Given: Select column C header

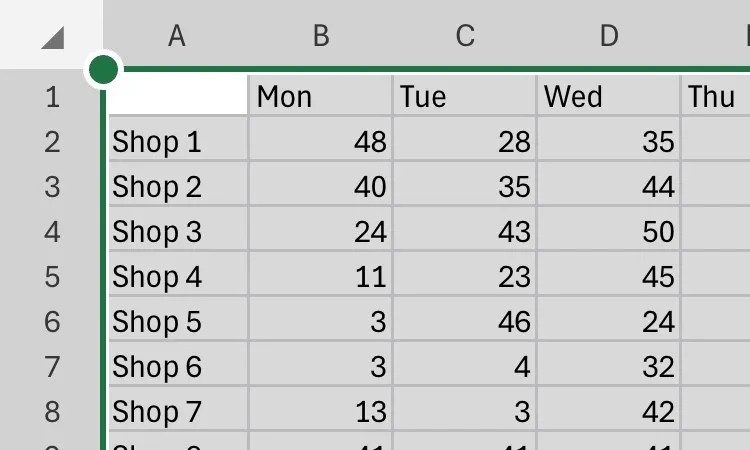Looking at the screenshot, I should (465, 36).
